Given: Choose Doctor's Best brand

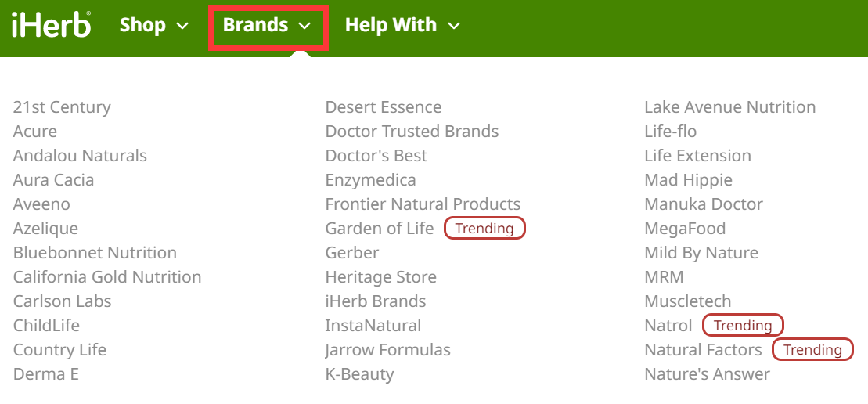Looking at the screenshot, I should tap(376, 156).
